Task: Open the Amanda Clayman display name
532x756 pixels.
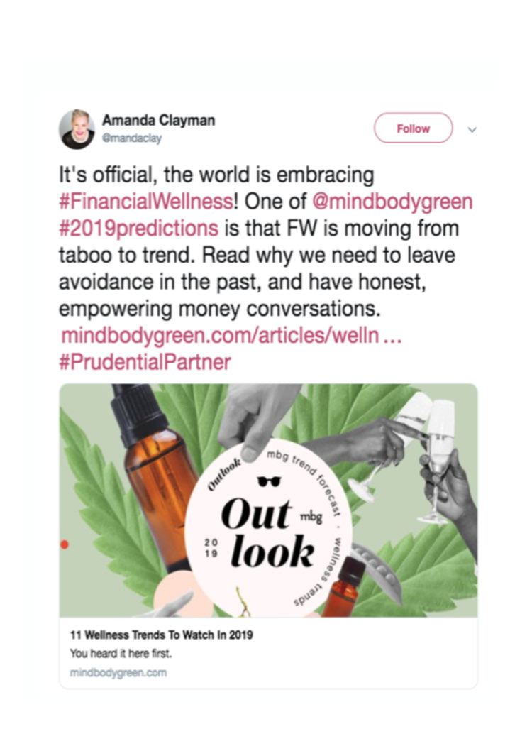Action: coord(159,120)
